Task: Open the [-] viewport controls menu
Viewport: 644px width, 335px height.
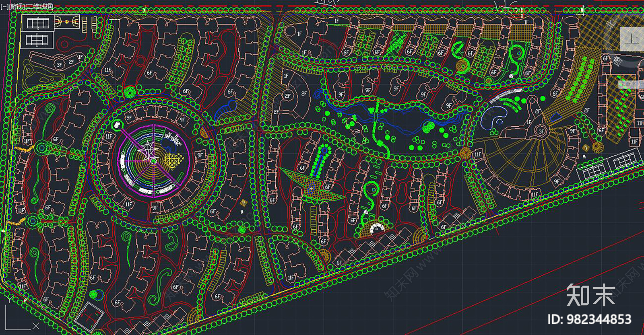Action: pyautogui.click(x=4, y=7)
